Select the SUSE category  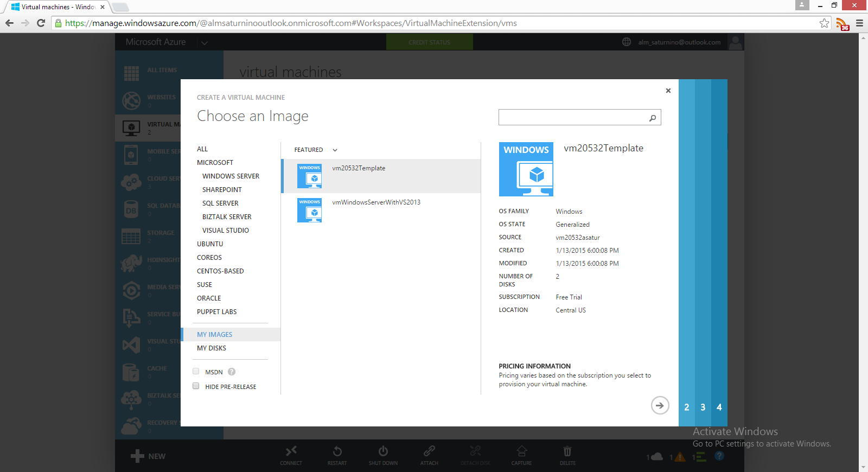click(x=205, y=285)
